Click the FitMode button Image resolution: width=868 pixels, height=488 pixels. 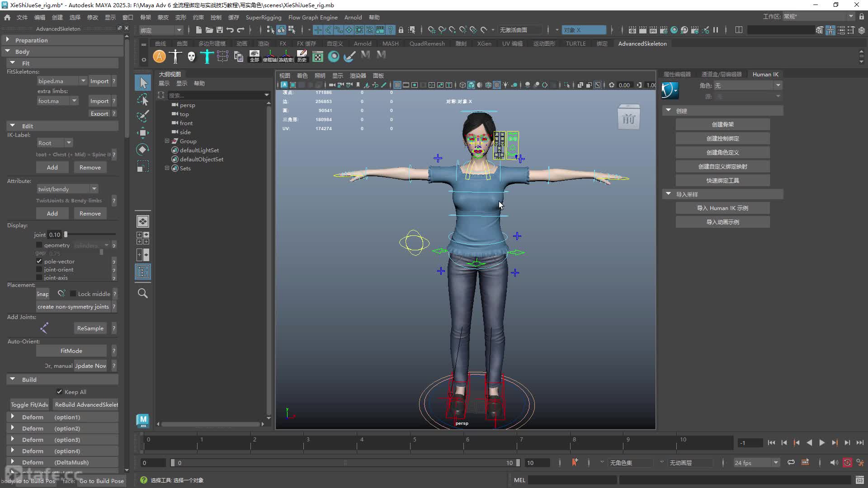tap(71, 351)
